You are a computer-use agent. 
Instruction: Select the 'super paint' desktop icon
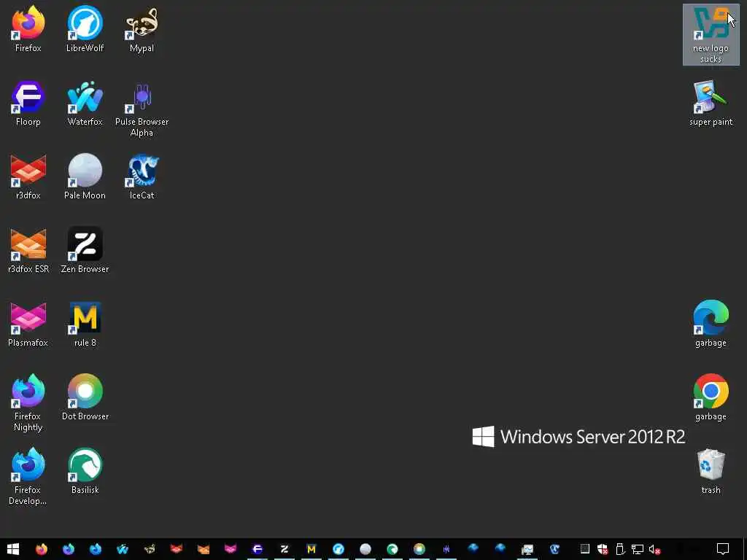pyautogui.click(x=711, y=102)
